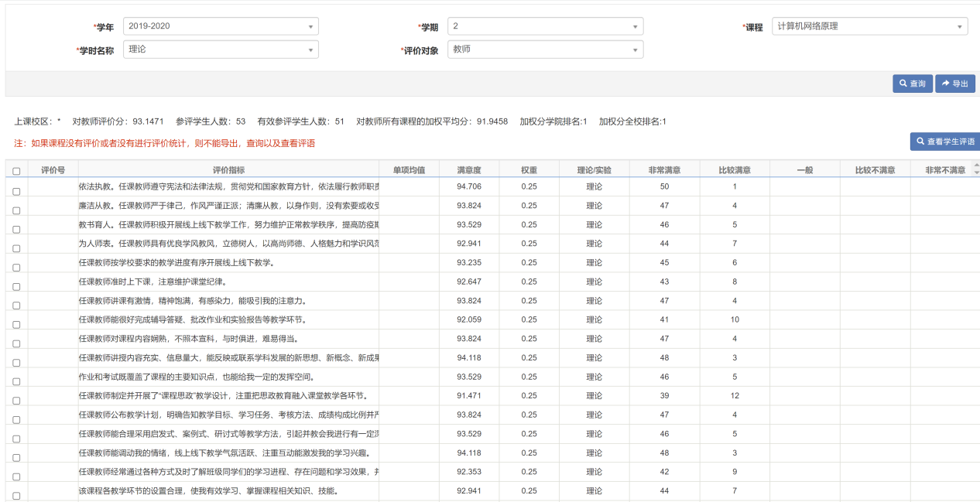This screenshot has width=980, height=502.
Task: Click the 导出 export button
Action: click(x=954, y=84)
